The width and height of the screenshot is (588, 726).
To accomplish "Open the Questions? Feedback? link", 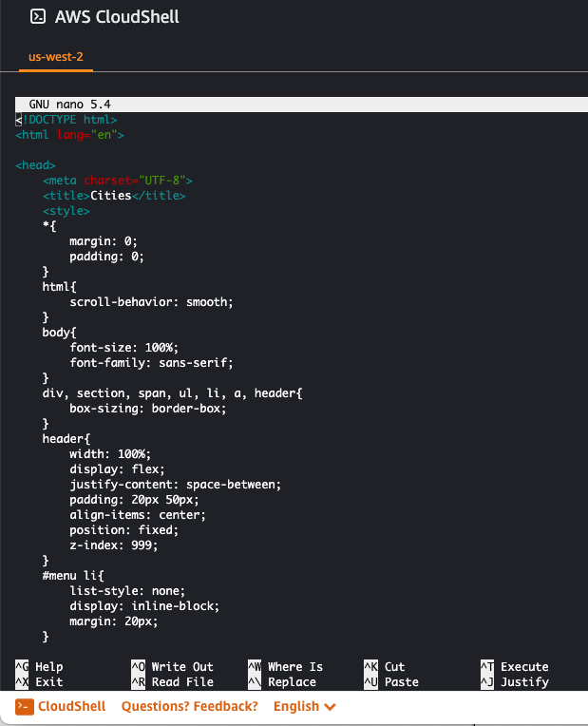I will [x=189, y=706].
